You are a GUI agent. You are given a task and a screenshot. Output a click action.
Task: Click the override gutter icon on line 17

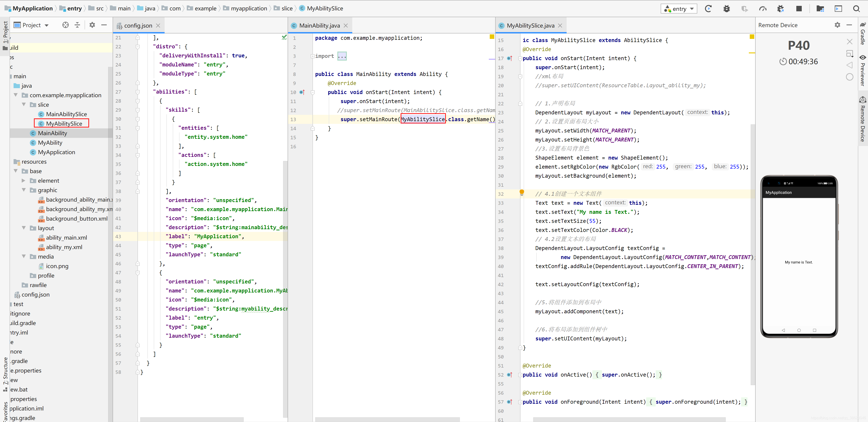pos(509,58)
